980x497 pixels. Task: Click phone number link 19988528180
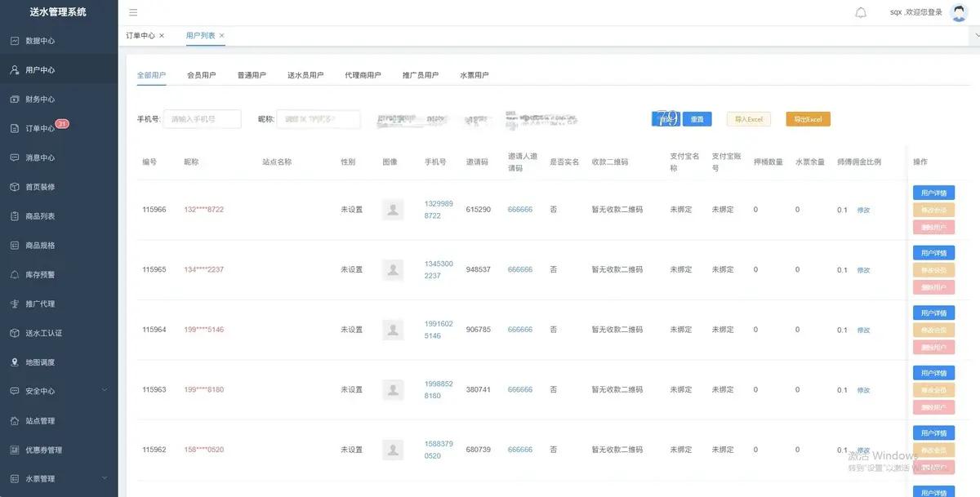click(x=439, y=389)
